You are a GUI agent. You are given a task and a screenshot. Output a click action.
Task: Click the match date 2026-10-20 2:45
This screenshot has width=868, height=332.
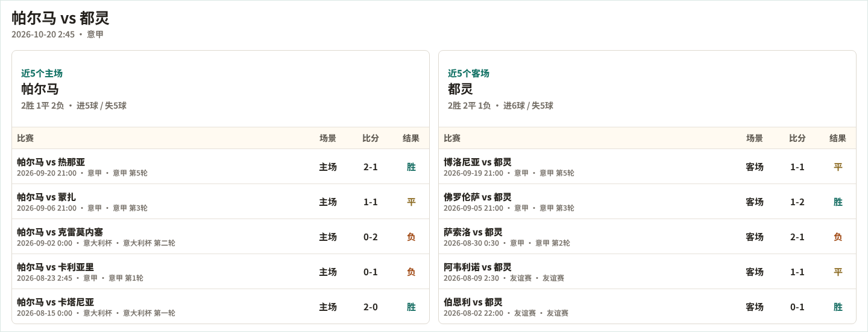(43, 34)
